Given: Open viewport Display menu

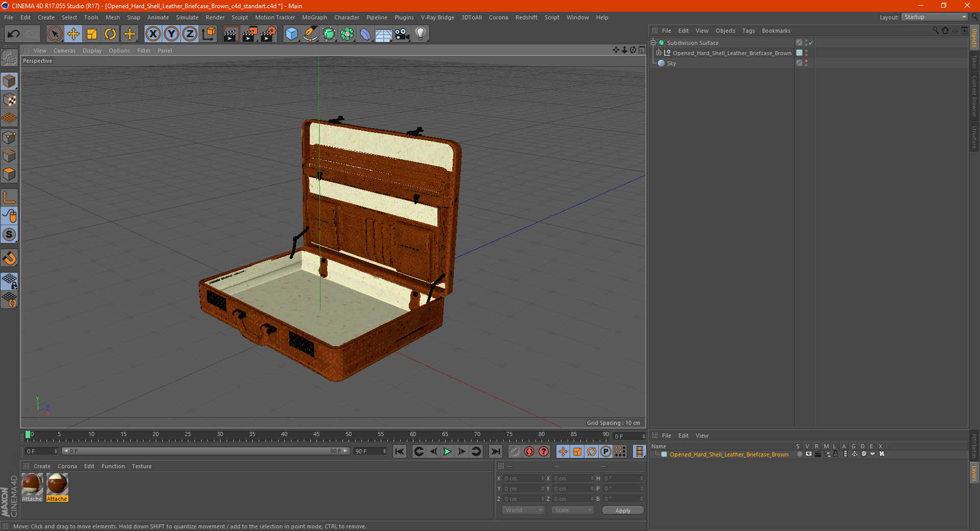Looking at the screenshot, I should tap(92, 51).
